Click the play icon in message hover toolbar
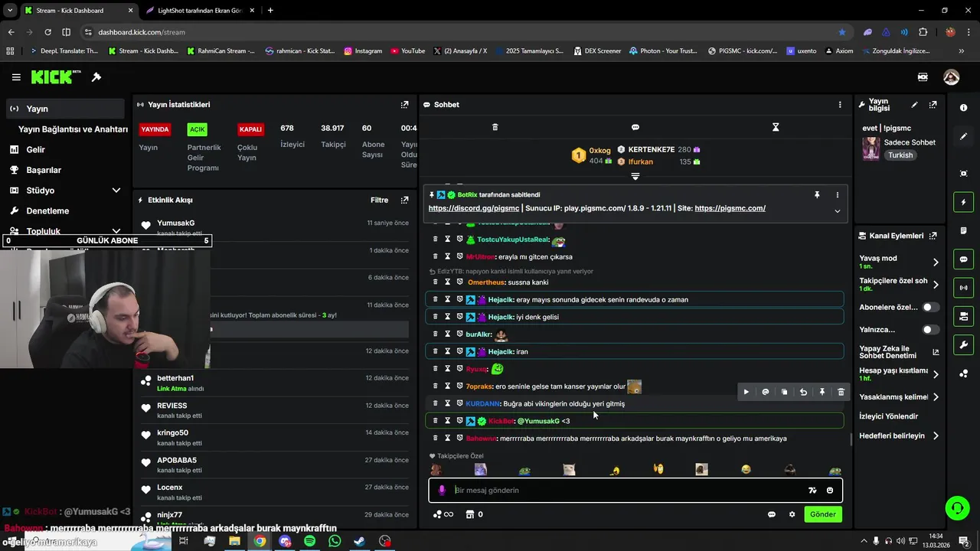Viewport: 980px width, 551px height. pos(746,392)
